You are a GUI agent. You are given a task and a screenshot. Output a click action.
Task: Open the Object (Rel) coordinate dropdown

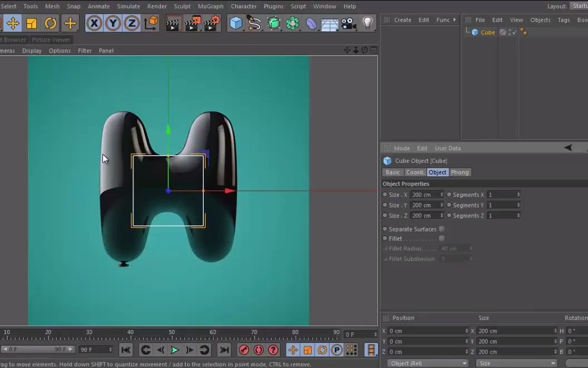click(x=428, y=363)
